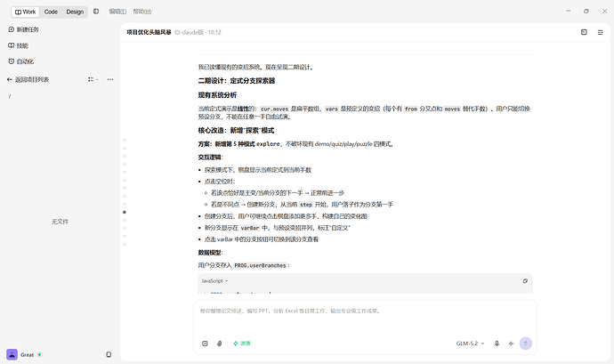Toggle the green lightning speed mode
This screenshot has height=364, width=614.
coord(242,344)
